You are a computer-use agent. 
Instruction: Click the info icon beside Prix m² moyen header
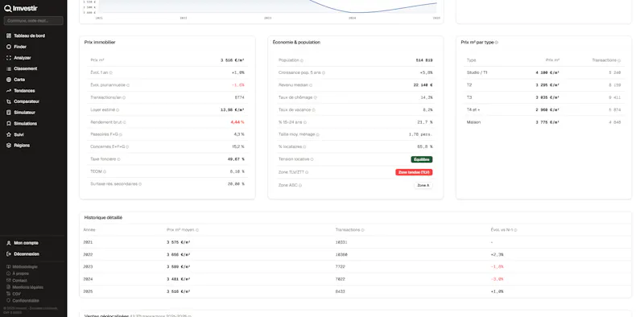[x=197, y=230]
